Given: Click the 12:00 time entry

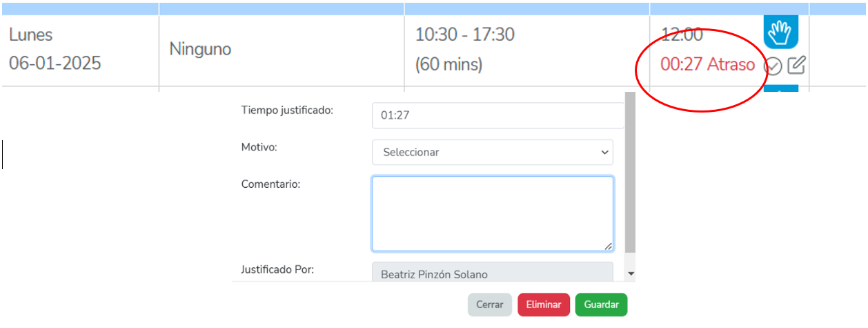Looking at the screenshot, I should tap(682, 35).
